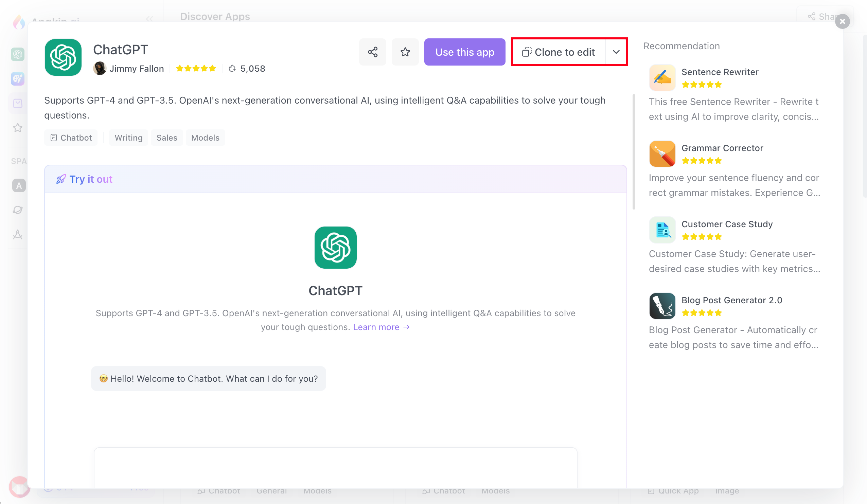Screen dimensions: 867x504
Task: Open Blog Post Generator 2.0 app icon
Action: (662, 306)
